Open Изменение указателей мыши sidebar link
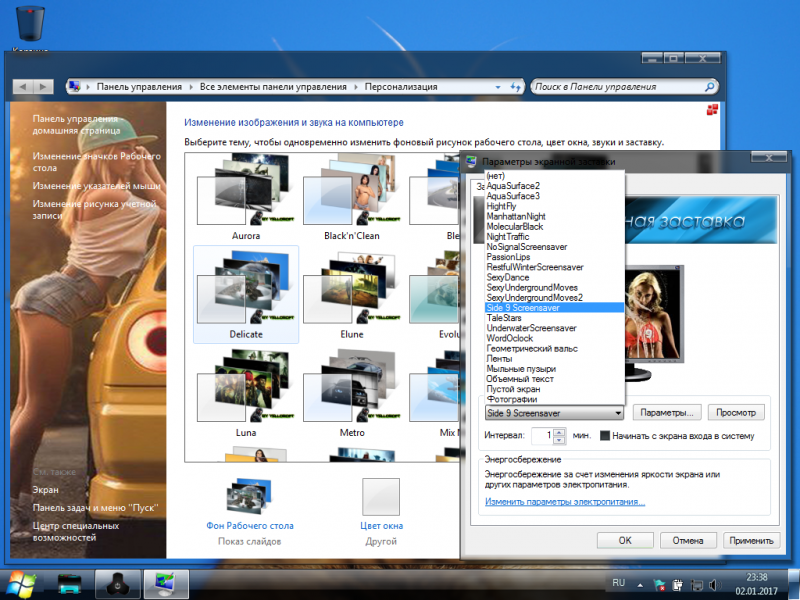 tap(96, 186)
